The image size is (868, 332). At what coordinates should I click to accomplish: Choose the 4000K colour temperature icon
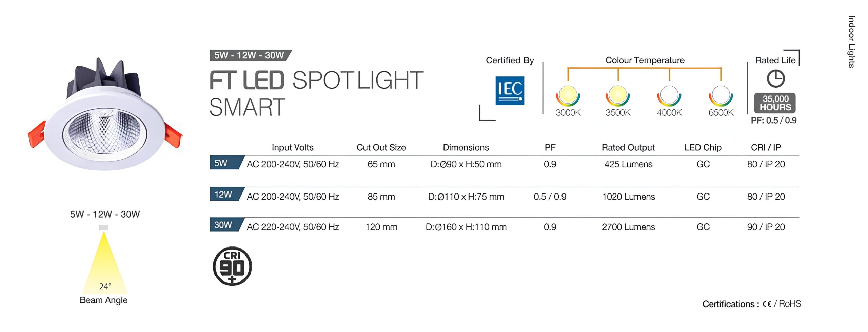point(669,96)
